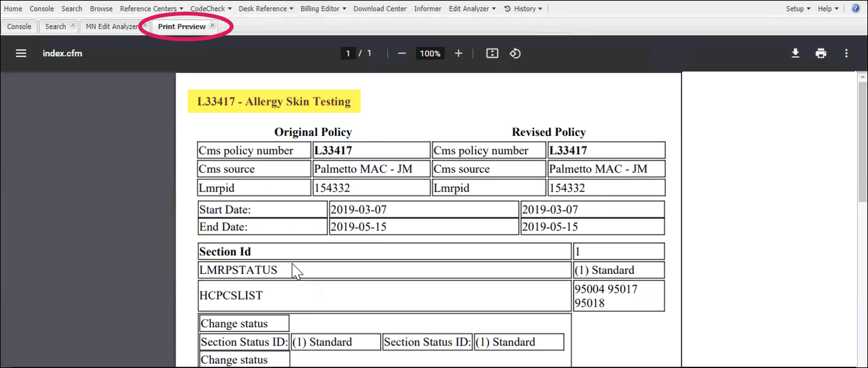Viewport: 868px width, 368px height.
Task: Close the Search tab
Action: pos(72,26)
